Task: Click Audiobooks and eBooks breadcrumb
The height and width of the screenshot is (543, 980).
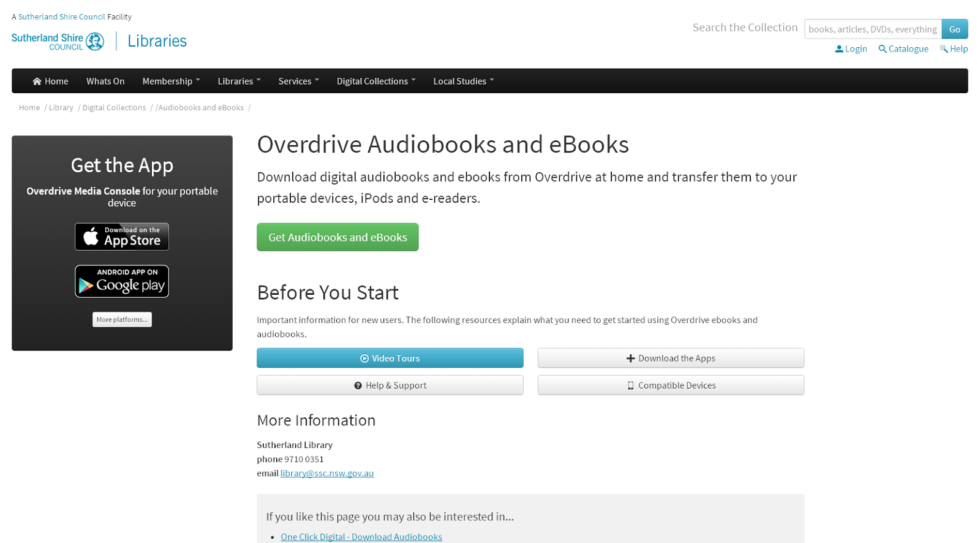Action: (x=201, y=107)
